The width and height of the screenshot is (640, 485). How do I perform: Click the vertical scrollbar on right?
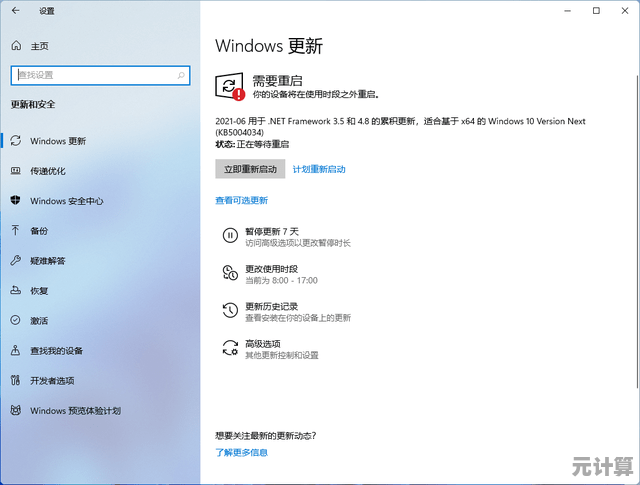637,231
